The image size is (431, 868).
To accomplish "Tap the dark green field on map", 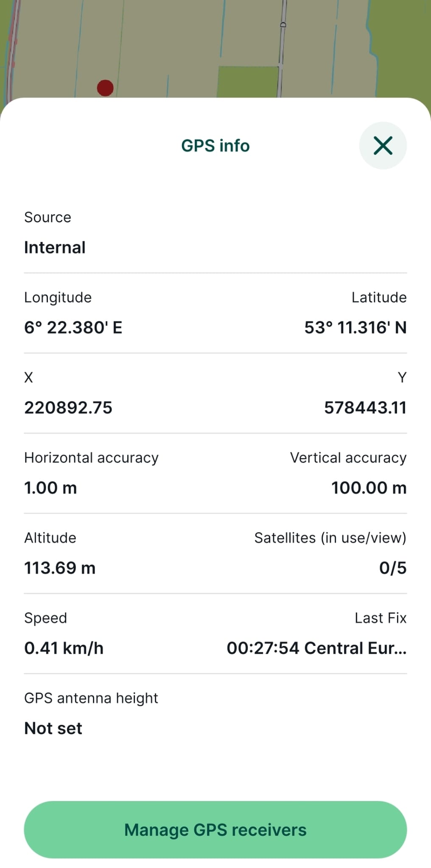I will (x=248, y=82).
